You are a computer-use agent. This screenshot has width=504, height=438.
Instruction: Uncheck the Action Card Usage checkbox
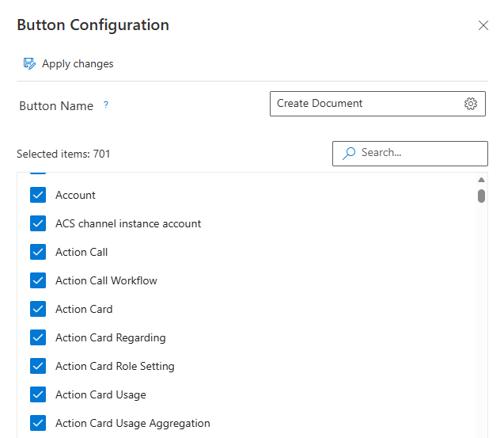[38, 394]
